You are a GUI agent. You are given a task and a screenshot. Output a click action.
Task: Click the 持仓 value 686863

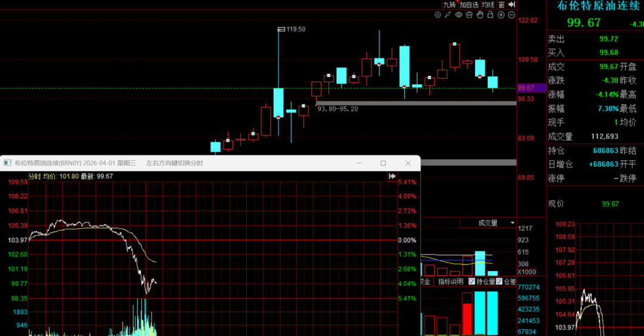[606, 151]
